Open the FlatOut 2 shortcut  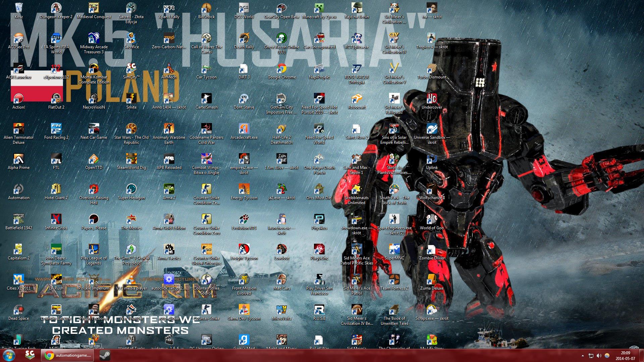pyautogui.click(x=56, y=101)
